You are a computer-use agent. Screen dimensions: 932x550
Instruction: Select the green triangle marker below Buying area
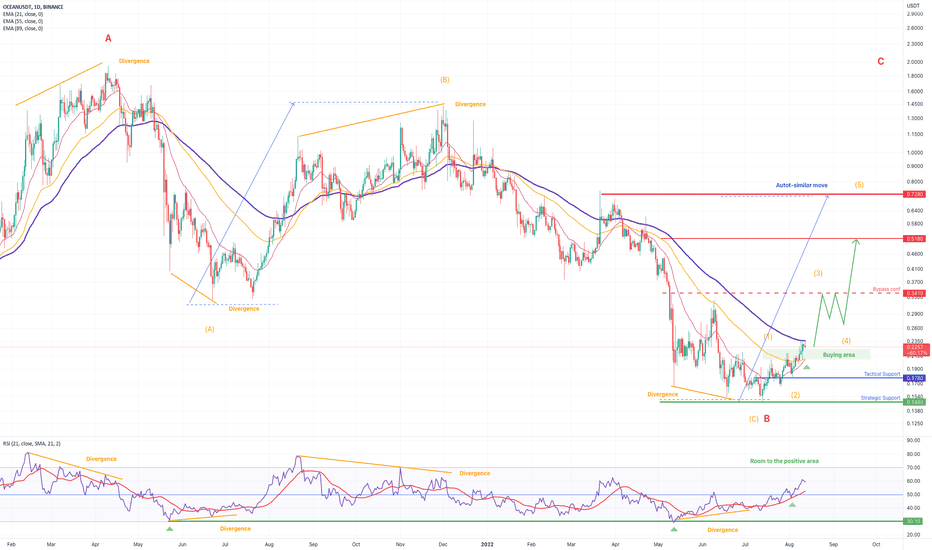[807, 367]
